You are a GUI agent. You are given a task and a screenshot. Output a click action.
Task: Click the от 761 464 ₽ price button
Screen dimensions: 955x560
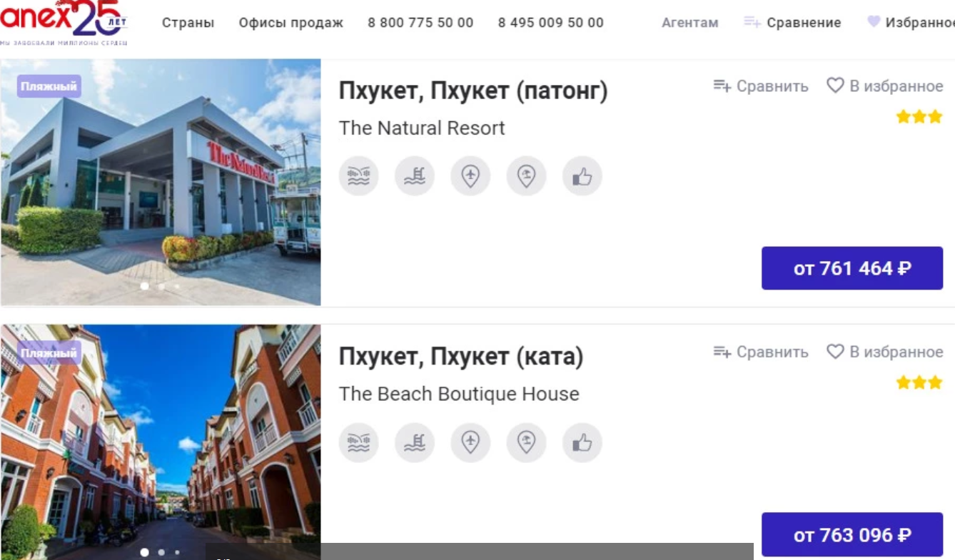click(852, 268)
